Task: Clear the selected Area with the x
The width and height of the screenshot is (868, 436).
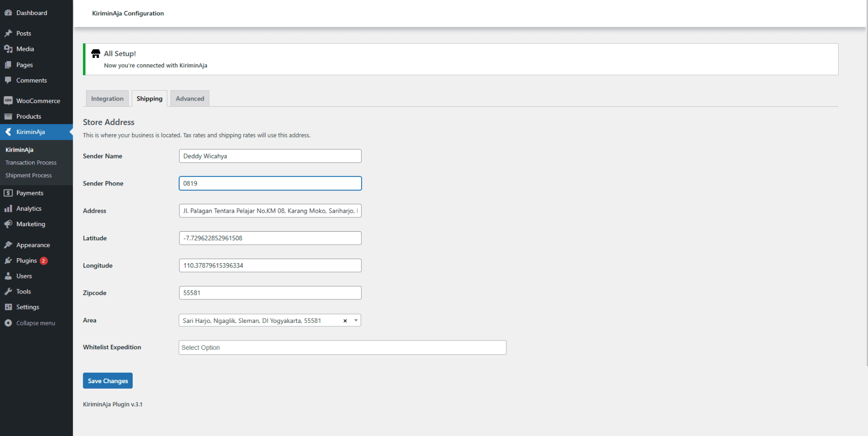Action: pyautogui.click(x=345, y=321)
